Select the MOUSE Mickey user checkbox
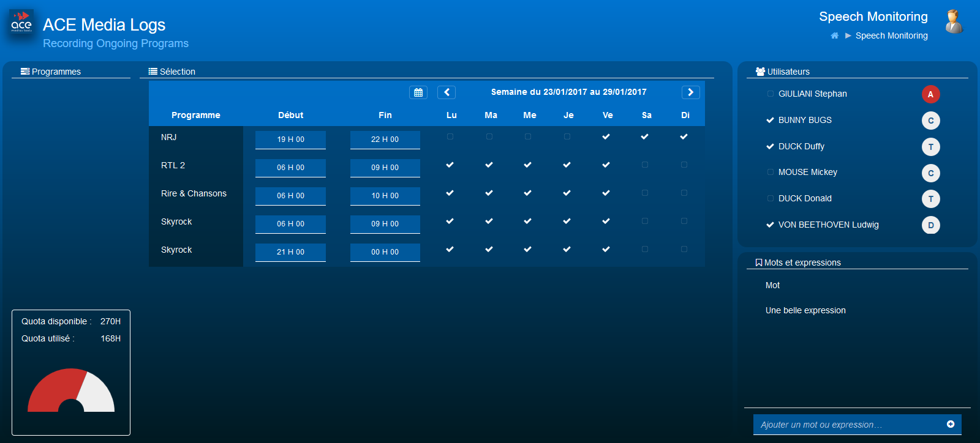 [x=771, y=172]
